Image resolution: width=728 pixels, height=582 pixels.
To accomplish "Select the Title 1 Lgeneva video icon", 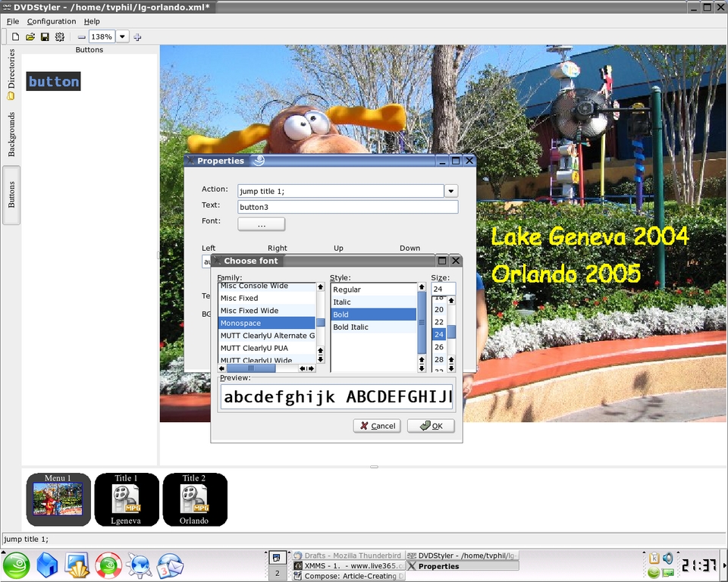I will [x=126, y=499].
